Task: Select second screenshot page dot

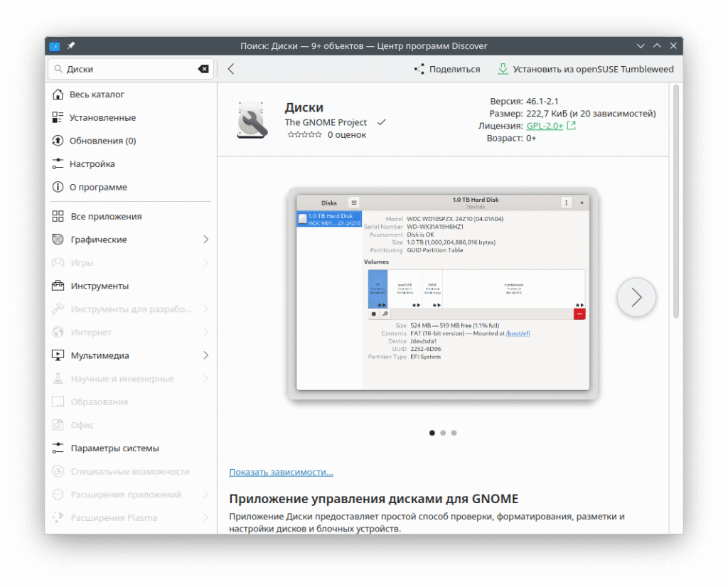Action: (443, 433)
